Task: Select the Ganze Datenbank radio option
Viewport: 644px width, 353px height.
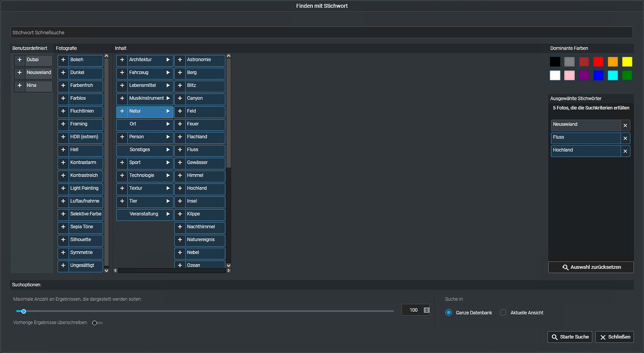Action: click(449, 313)
